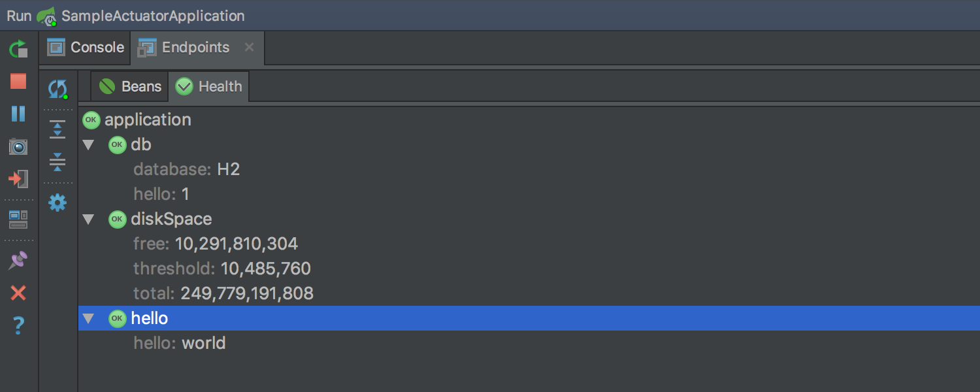The width and height of the screenshot is (980, 392).
Task: Switch to the Console tab
Action: 86,48
